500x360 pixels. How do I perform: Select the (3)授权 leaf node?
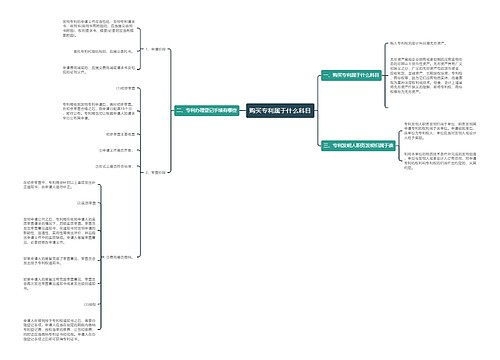coord(90,304)
